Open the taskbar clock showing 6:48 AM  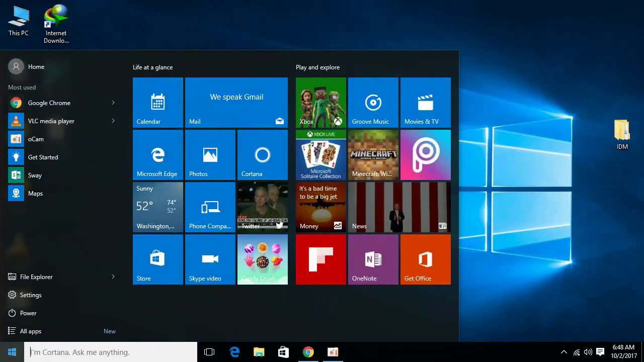[x=624, y=352]
